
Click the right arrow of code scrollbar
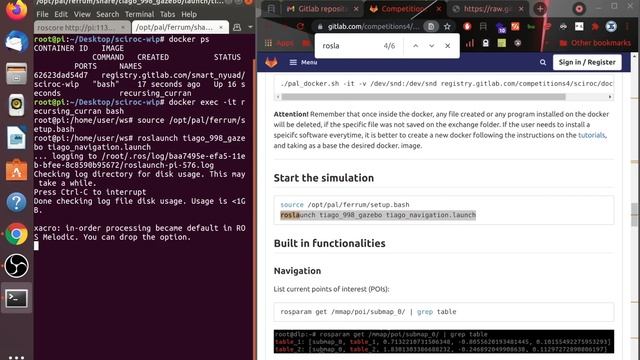(610, 97)
